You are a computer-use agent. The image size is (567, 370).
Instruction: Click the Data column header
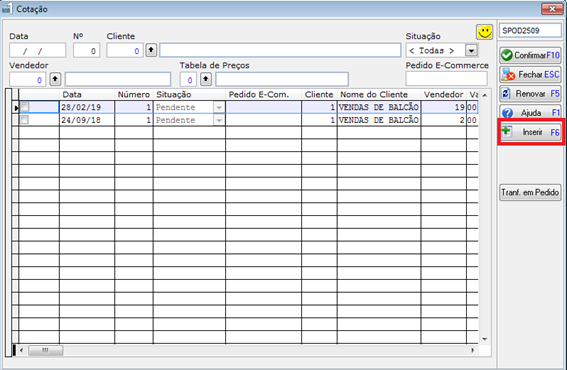click(87, 94)
